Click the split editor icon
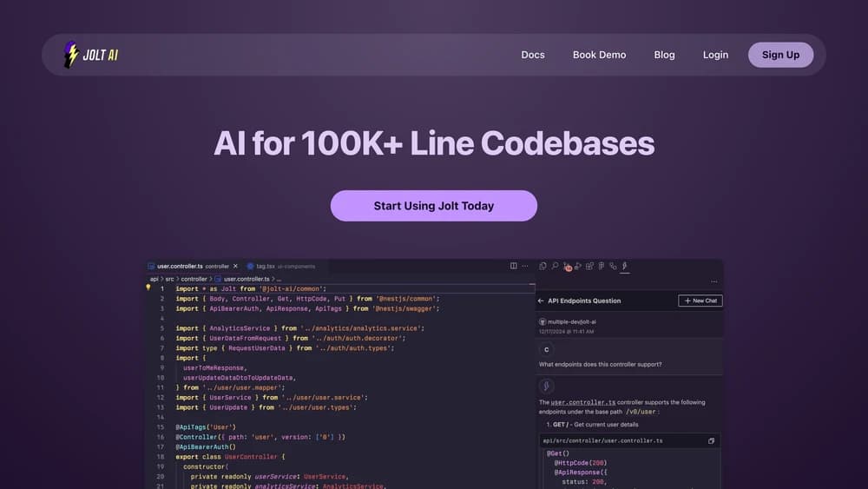868x489 pixels. pos(513,266)
